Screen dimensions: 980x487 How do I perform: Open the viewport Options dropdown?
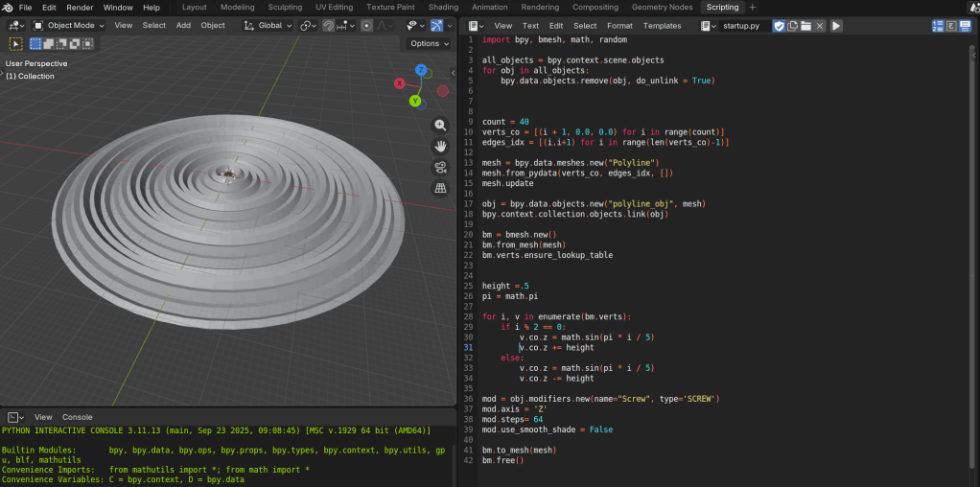pos(429,43)
